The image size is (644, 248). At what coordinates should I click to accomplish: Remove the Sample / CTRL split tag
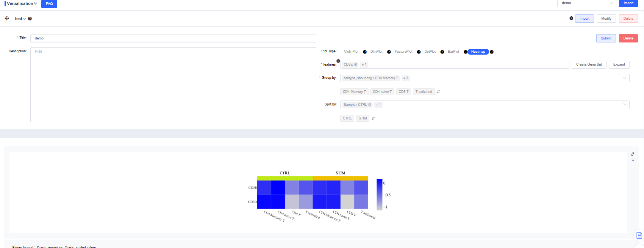[370, 105]
